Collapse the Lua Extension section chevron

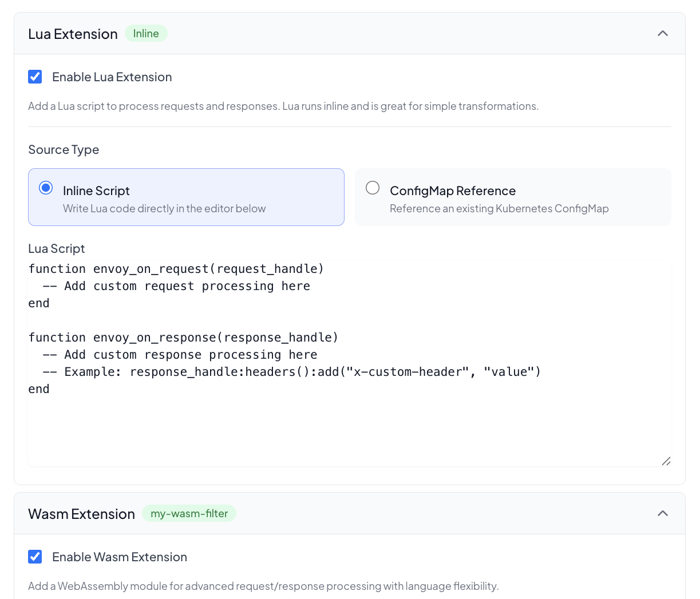point(662,34)
